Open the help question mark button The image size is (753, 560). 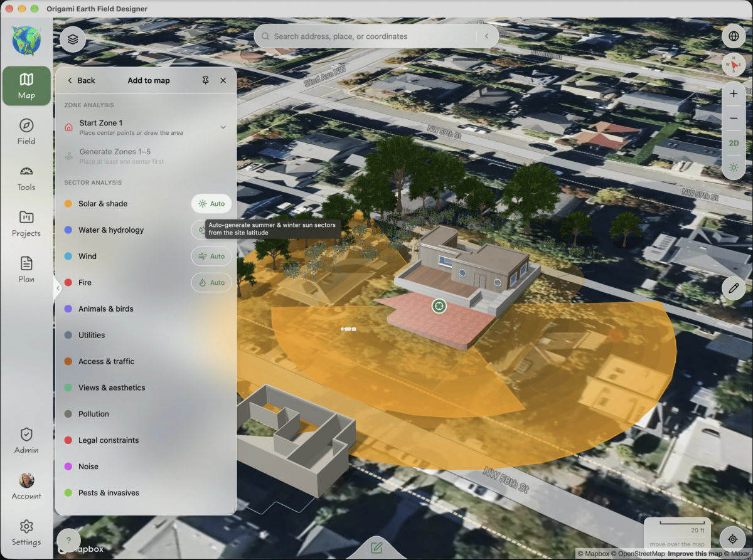[68, 541]
